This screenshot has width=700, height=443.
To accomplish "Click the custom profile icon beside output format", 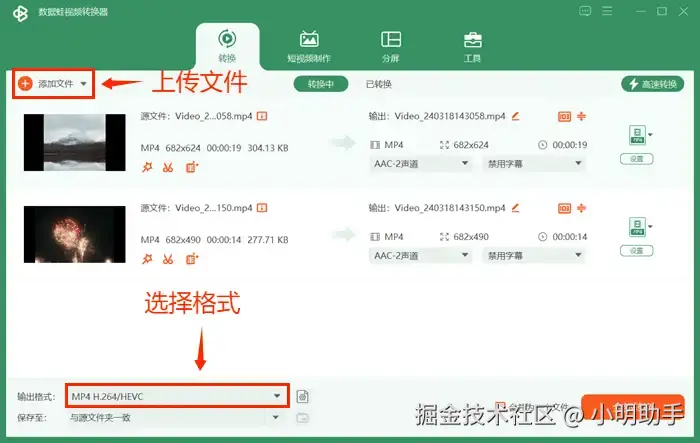I will coord(303,397).
